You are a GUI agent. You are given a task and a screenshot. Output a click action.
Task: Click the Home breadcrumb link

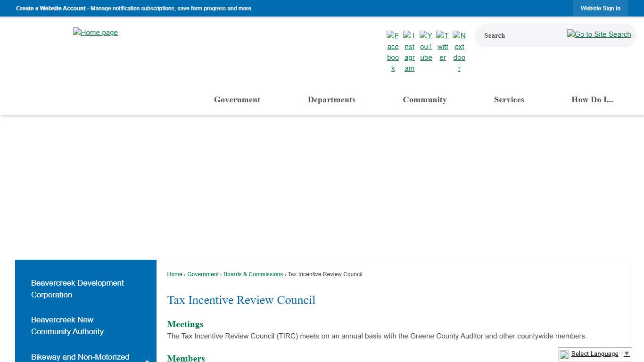pyautogui.click(x=174, y=274)
